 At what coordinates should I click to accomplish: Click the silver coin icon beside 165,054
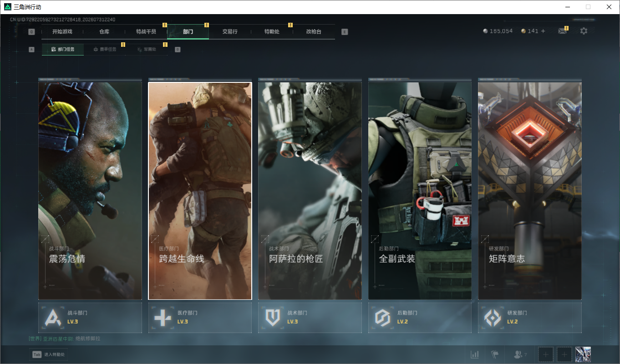pos(486,31)
